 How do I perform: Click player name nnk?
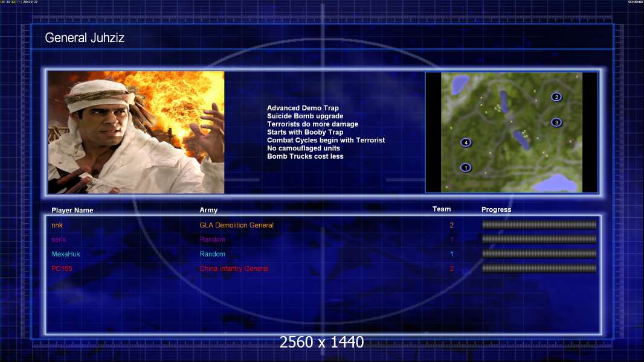57,225
